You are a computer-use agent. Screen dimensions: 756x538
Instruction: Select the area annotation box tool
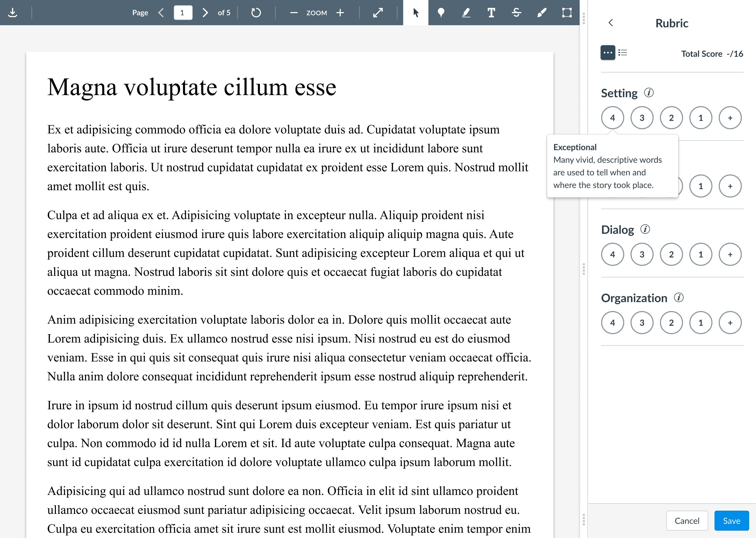pos(567,13)
